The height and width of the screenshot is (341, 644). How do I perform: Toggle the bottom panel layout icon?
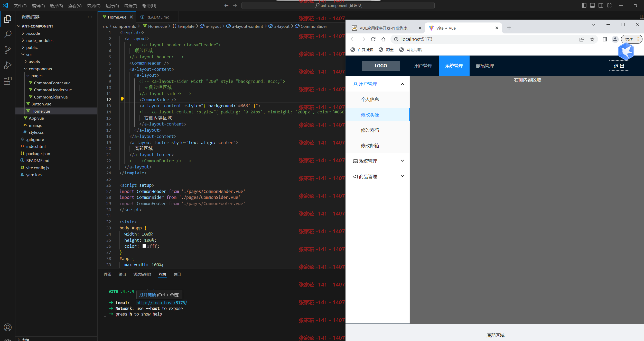(592, 5)
